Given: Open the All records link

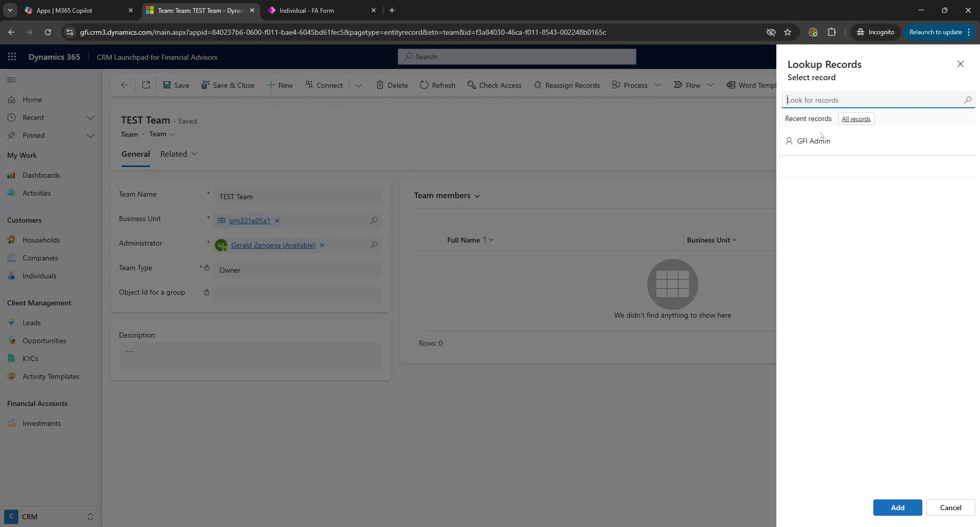Looking at the screenshot, I should [x=855, y=118].
